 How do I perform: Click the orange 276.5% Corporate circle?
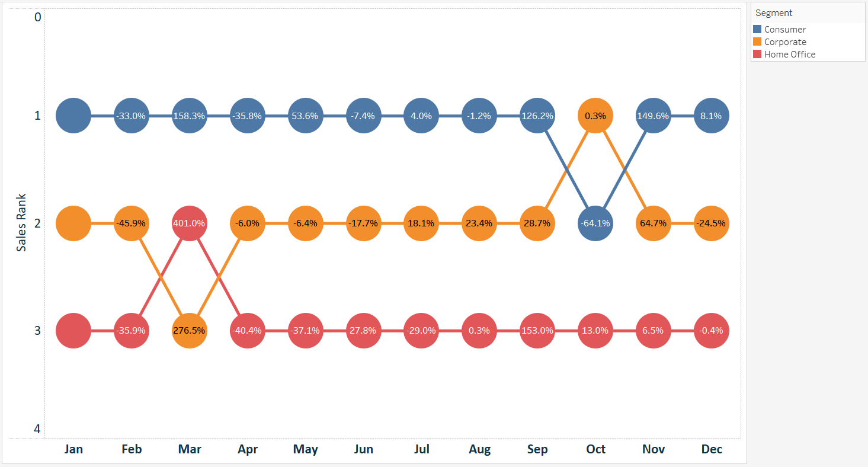coord(189,331)
